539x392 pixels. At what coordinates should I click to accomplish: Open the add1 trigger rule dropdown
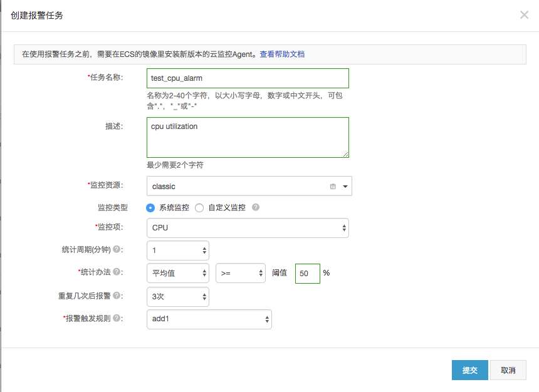[209, 319]
